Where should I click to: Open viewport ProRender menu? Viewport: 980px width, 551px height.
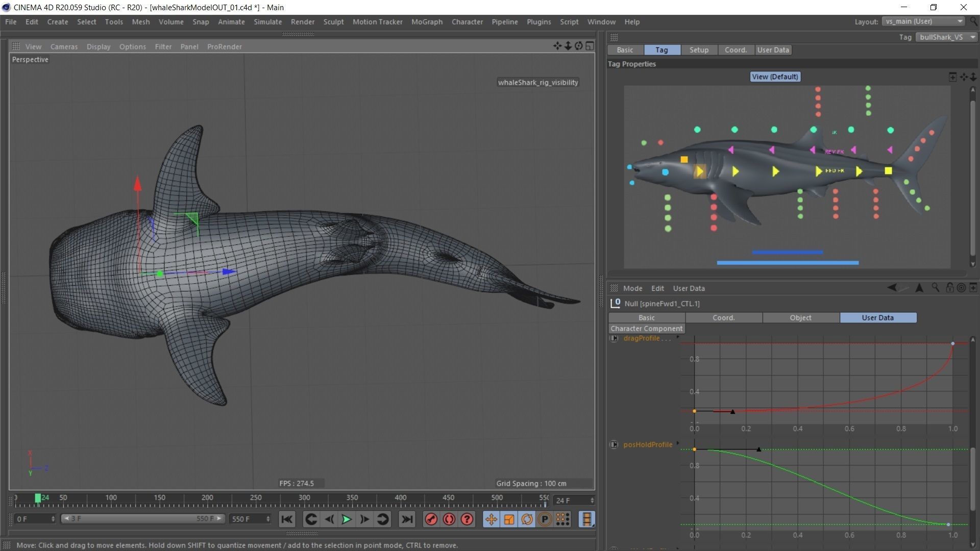coord(224,46)
